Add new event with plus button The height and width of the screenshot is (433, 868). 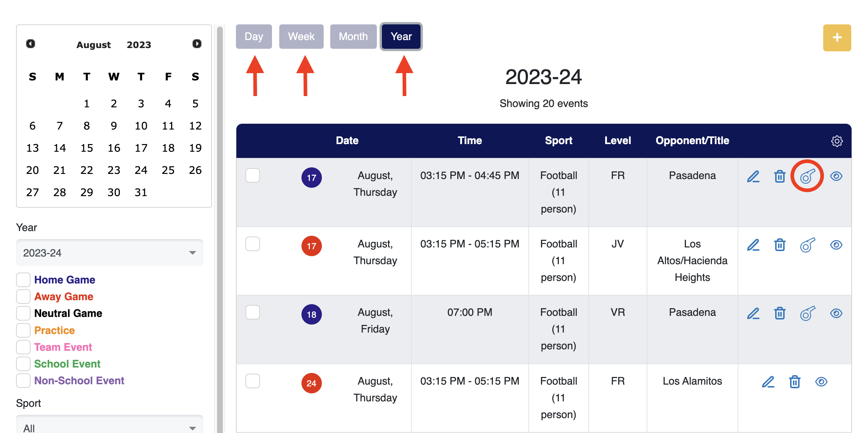tap(837, 38)
